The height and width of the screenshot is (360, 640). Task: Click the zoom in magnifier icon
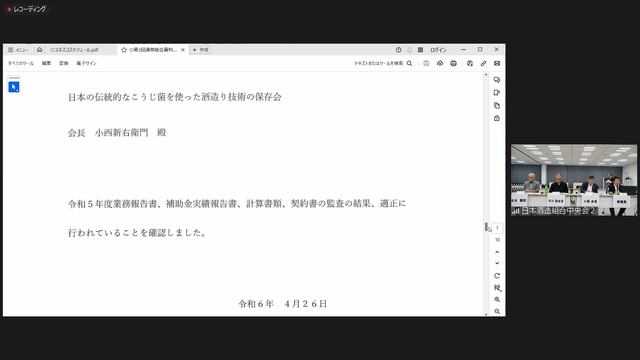(x=497, y=300)
